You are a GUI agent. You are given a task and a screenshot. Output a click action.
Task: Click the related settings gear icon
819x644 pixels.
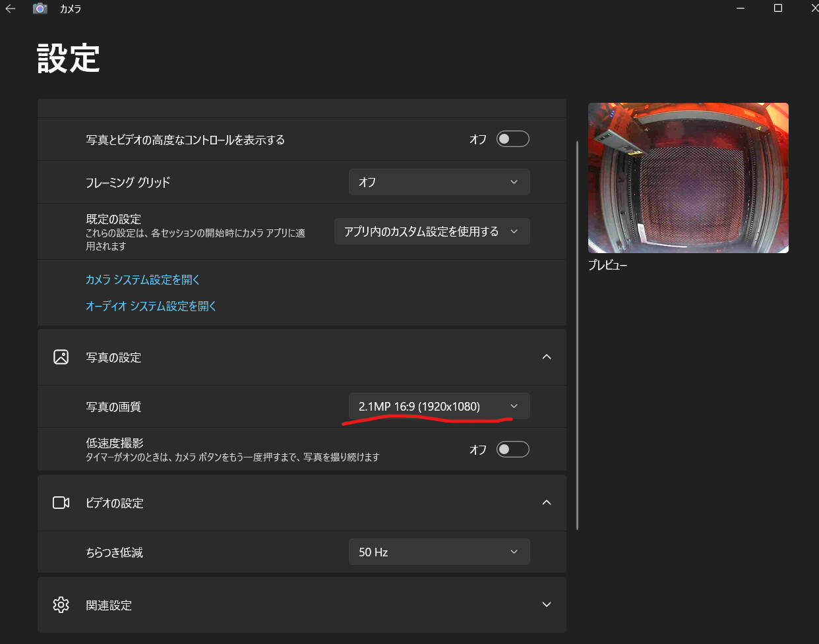click(61, 605)
